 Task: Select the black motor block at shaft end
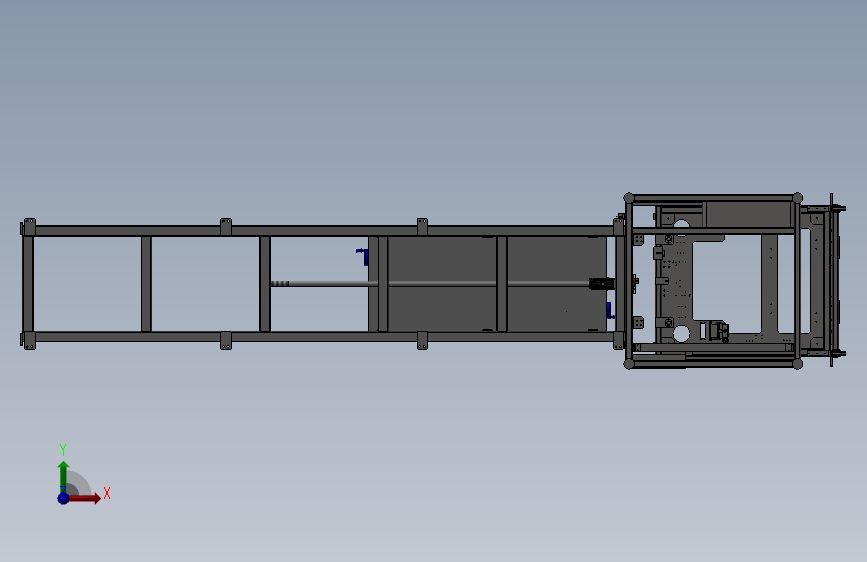(602, 284)
